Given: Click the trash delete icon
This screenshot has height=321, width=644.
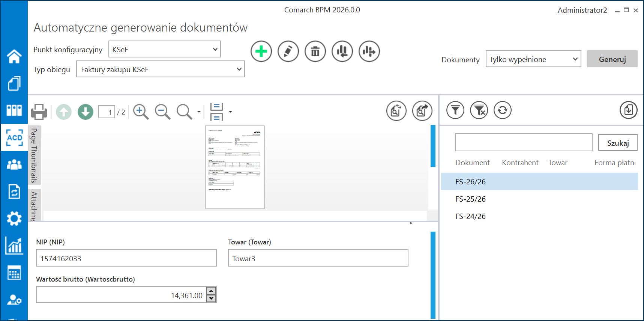Looking at the screenshot, I should coord(315,51).
